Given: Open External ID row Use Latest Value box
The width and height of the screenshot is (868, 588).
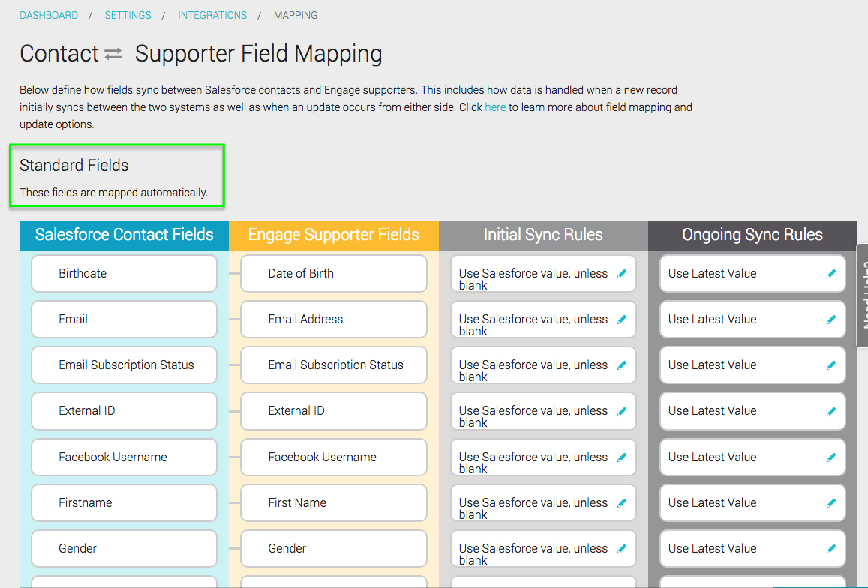Looking at the screenshot, I should (752, 412).
